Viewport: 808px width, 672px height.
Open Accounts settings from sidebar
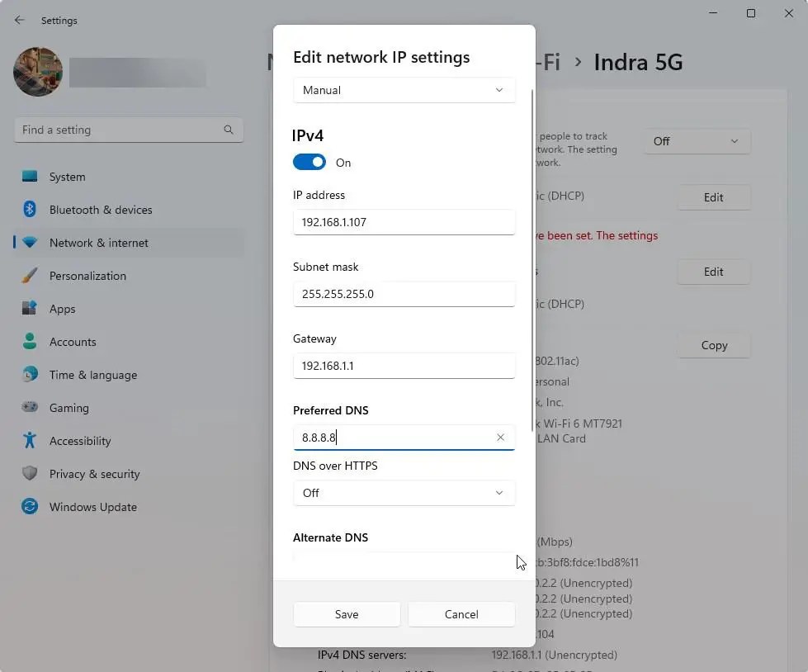pos(73,341)
